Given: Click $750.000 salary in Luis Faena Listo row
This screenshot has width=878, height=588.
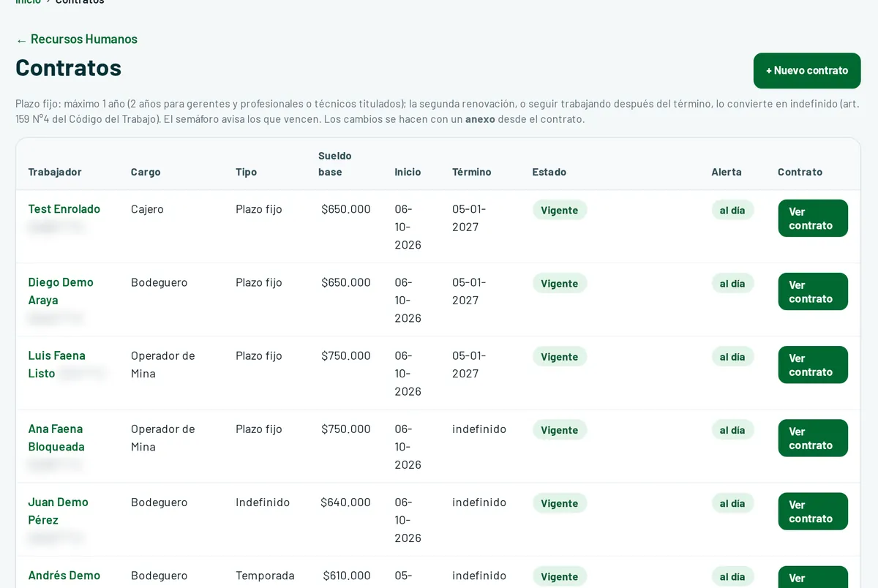Looking at the screenshot, I should point(346,355).
